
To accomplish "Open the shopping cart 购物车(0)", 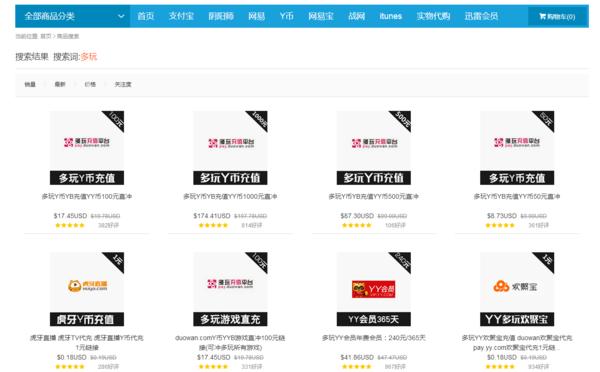I will click(557, 16).
